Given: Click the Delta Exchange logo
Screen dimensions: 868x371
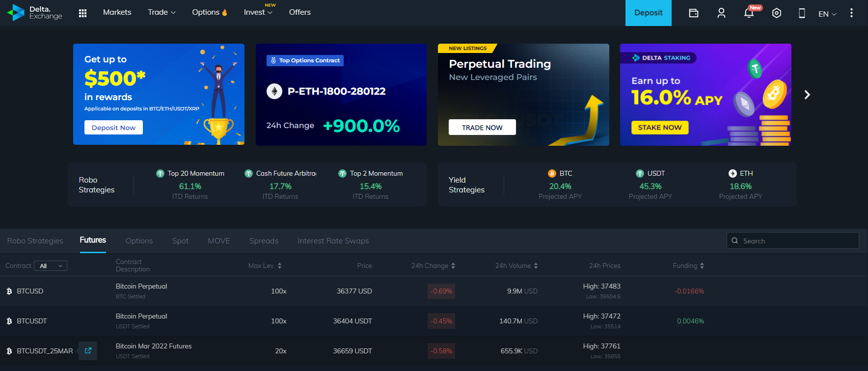Looking at the screenshot, I should [x=35, y=12].
